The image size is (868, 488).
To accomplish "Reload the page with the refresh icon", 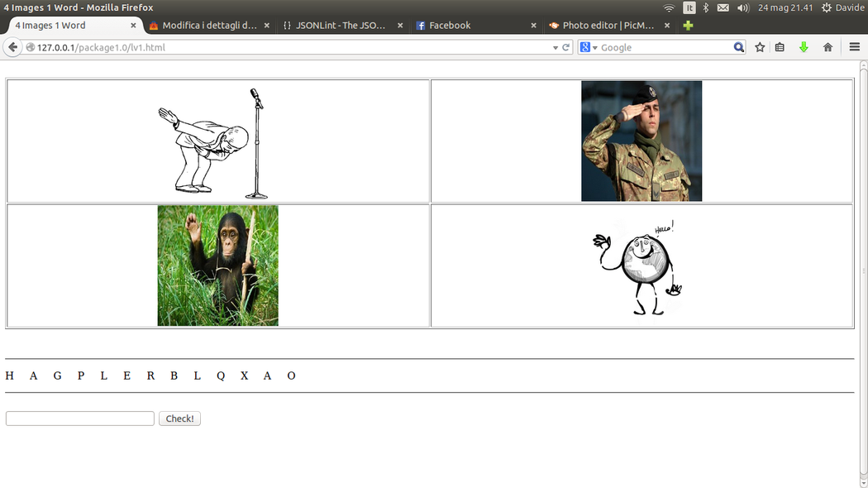I will (x=566, y=47).
